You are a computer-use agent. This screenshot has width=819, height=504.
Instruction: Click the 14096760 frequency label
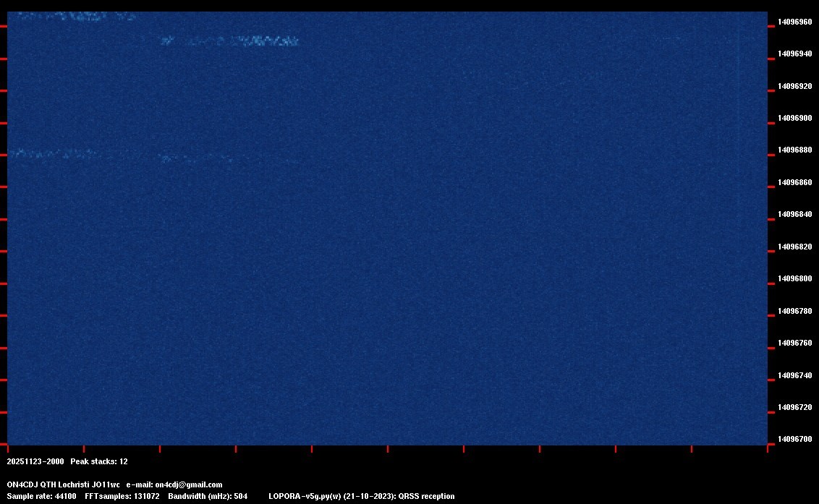coord(794,343)
